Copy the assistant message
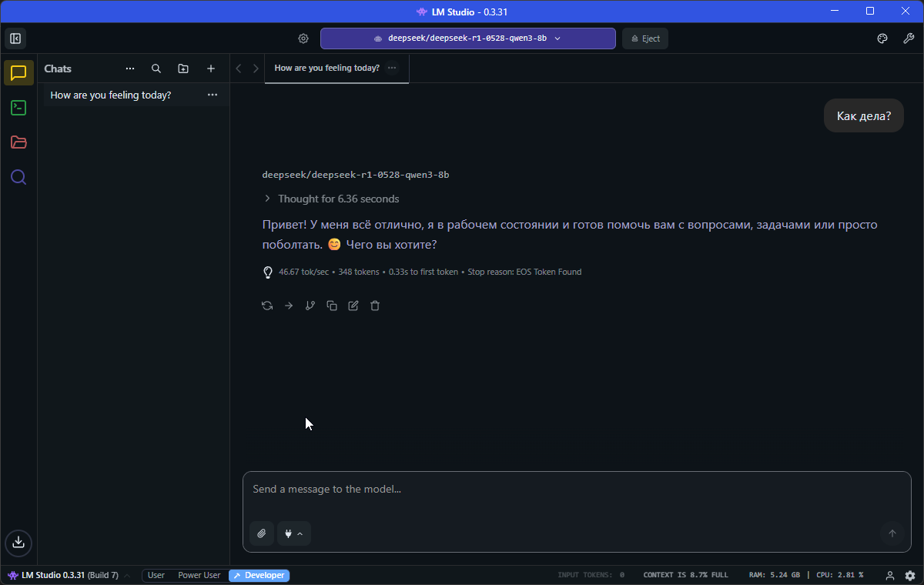Viewport: 924px width, 585px height. [332, 306]
